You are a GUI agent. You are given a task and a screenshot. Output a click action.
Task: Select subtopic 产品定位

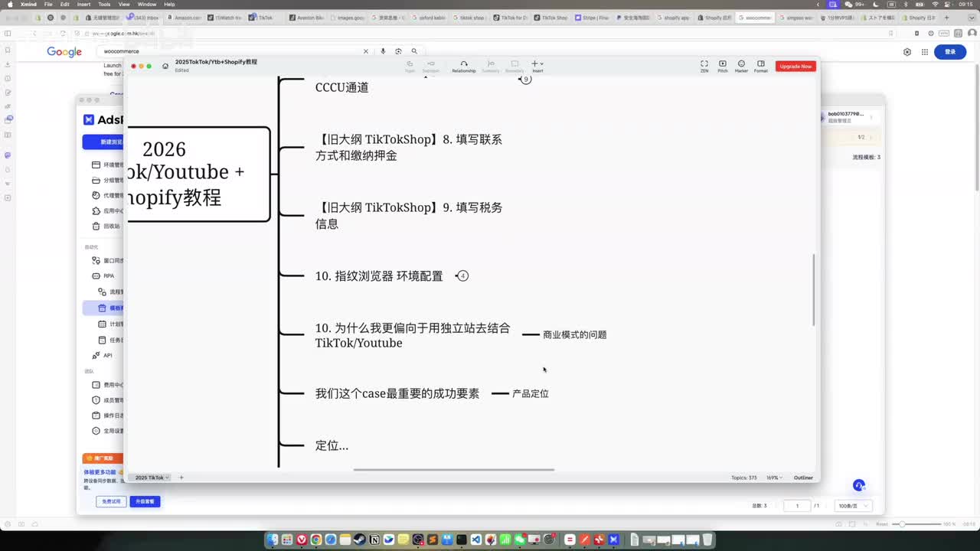(x=531, y=393)
